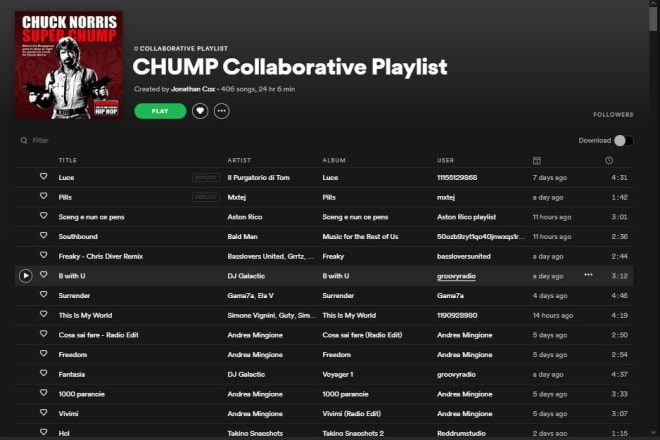
Task: Like the song 1000 paranoie
Action: point(43,393)
